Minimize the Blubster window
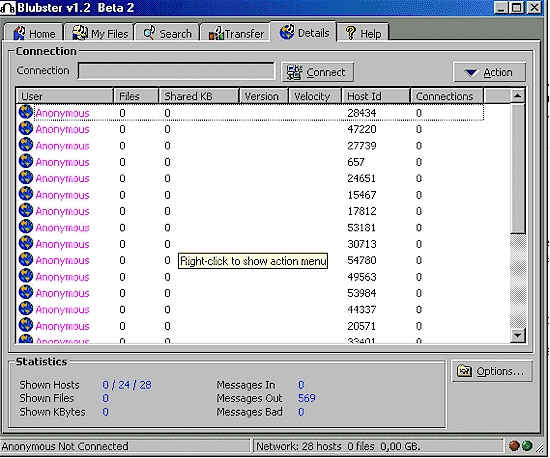 [501, 7]
